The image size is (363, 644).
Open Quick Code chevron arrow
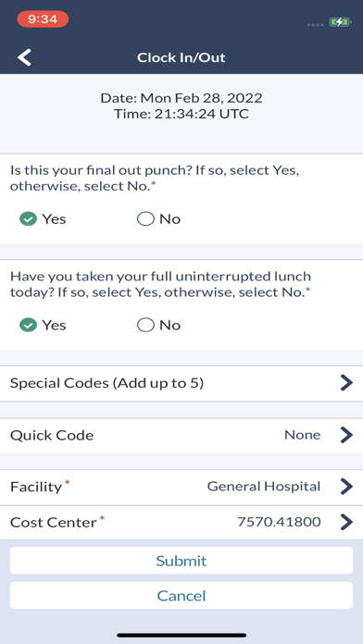346,435
